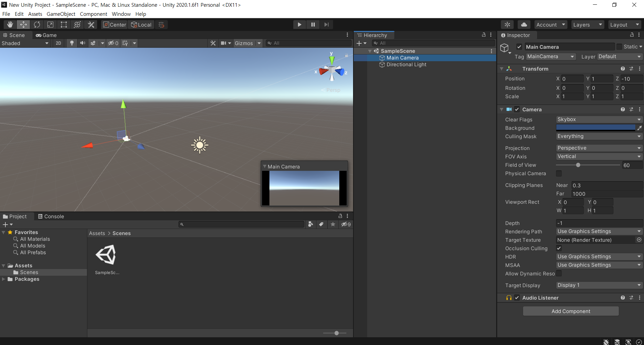Open custom editor tools
This screenshot has height=345, width=644.
[x=91, y=25]
